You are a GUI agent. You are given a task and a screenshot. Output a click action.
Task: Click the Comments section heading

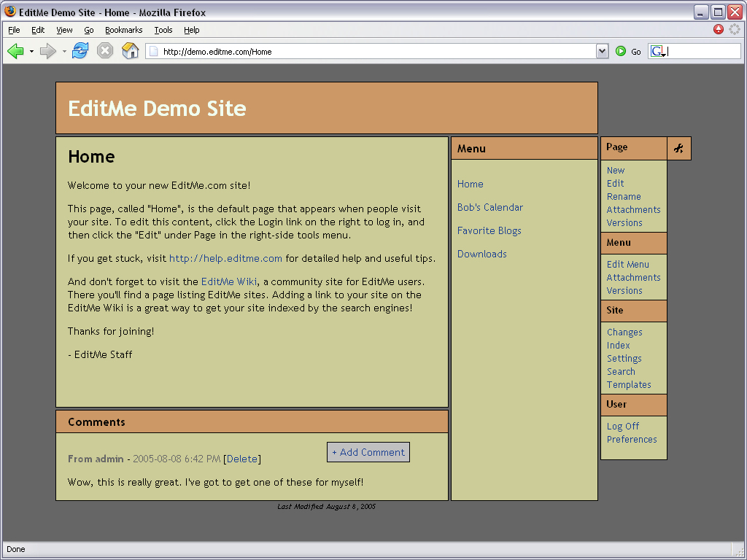tap(96, 422)
